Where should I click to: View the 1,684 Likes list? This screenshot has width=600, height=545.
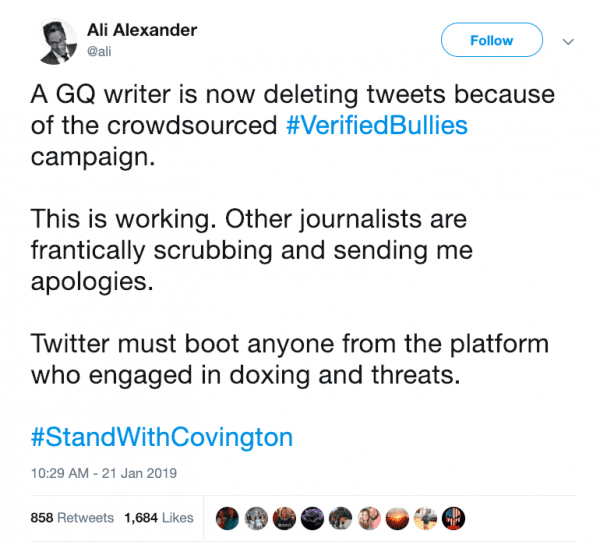click(x=158, y=519)
